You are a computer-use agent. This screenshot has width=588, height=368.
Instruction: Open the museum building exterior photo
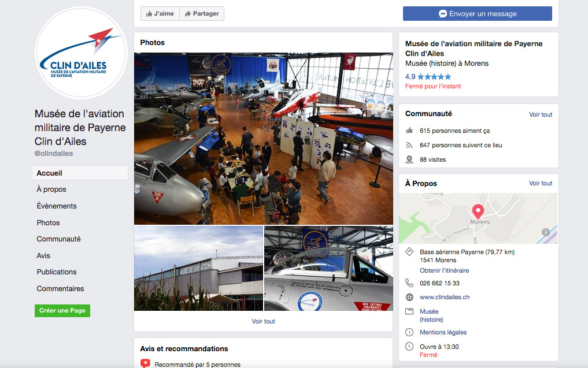coord(198,268)
